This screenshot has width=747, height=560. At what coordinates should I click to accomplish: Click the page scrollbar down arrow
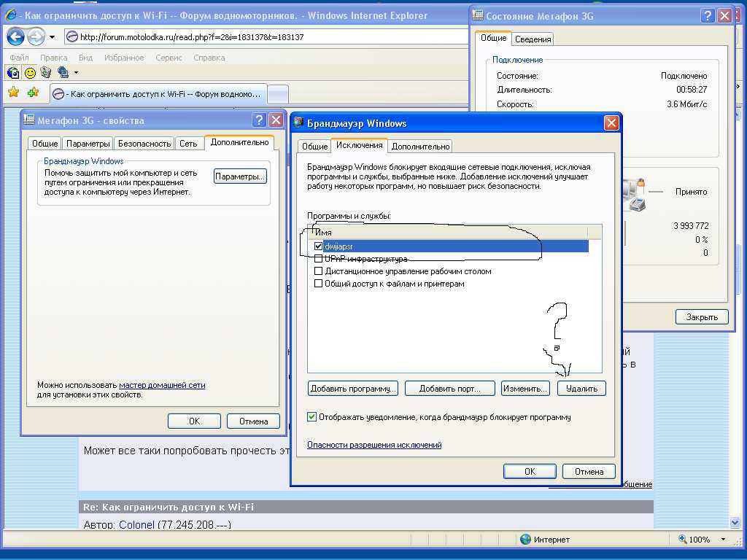(735, 523)
